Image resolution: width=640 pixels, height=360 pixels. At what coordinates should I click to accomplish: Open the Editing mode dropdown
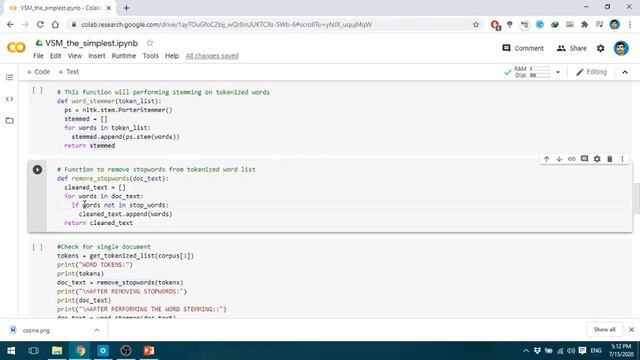pyautogui.click(x=591, y=72)
